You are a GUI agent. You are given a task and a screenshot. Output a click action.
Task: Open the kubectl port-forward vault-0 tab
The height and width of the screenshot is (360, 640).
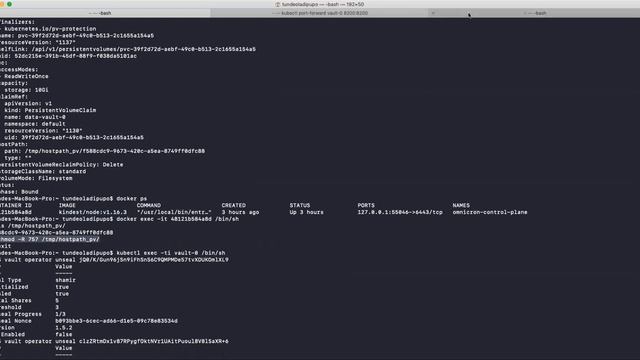point(320,13)
